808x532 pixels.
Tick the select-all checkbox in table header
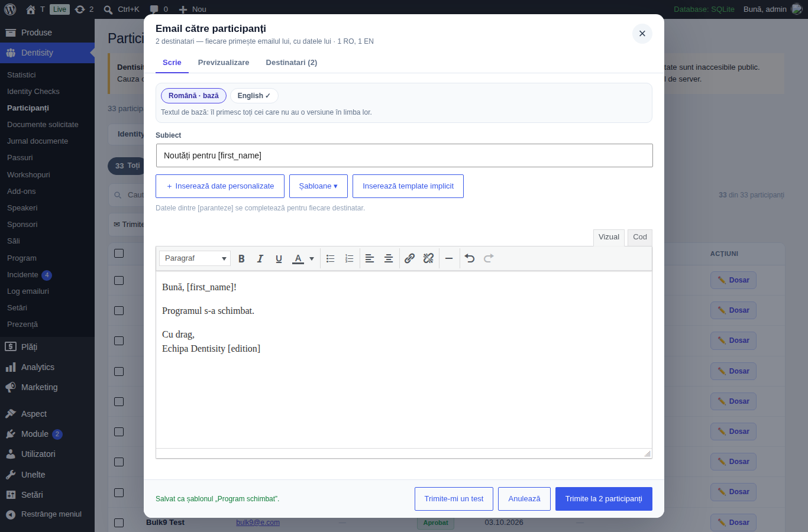point(119,253)
